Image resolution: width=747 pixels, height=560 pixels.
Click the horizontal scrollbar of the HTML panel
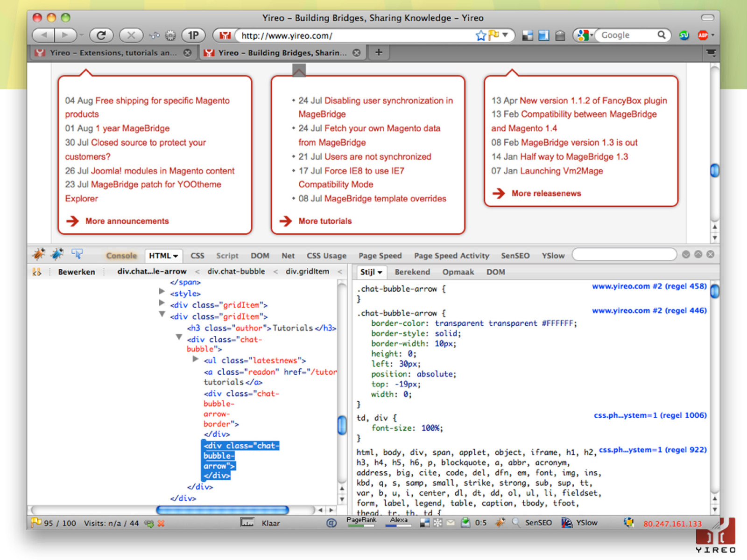pyautogui.click(x=222, y=510)
